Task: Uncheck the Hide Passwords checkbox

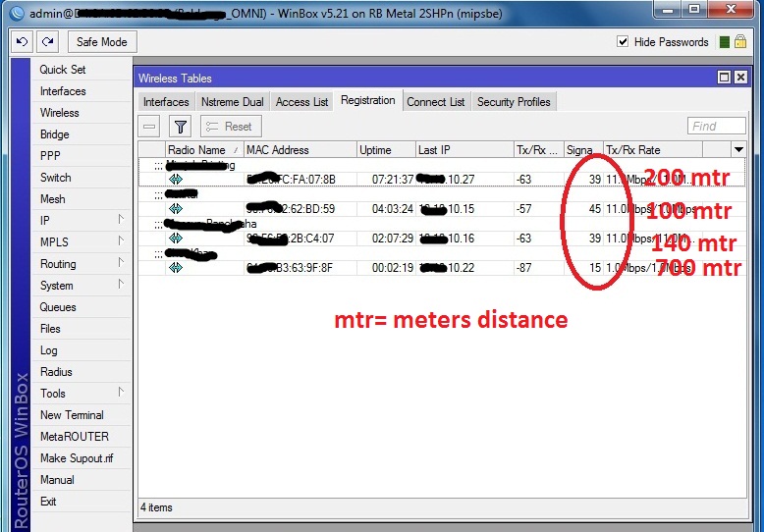Action: [x=623, y=41]
